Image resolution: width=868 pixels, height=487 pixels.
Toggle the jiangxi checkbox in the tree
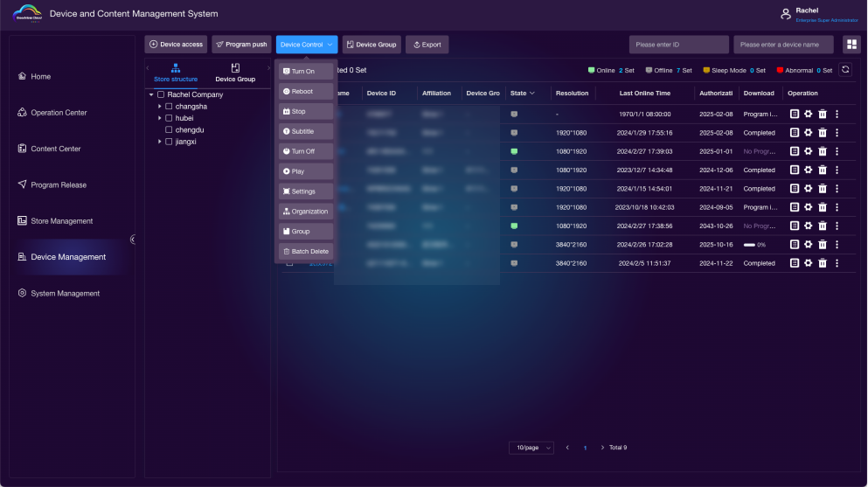[x=169, y=142]
